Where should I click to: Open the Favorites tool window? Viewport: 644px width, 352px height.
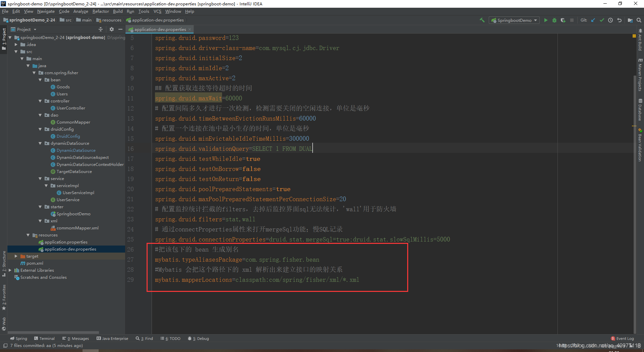coord(4,297)
